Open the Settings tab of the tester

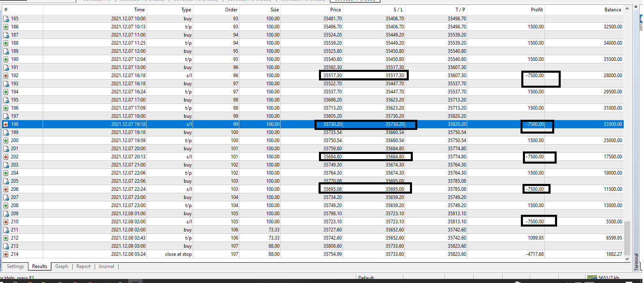tap(15, 266)
